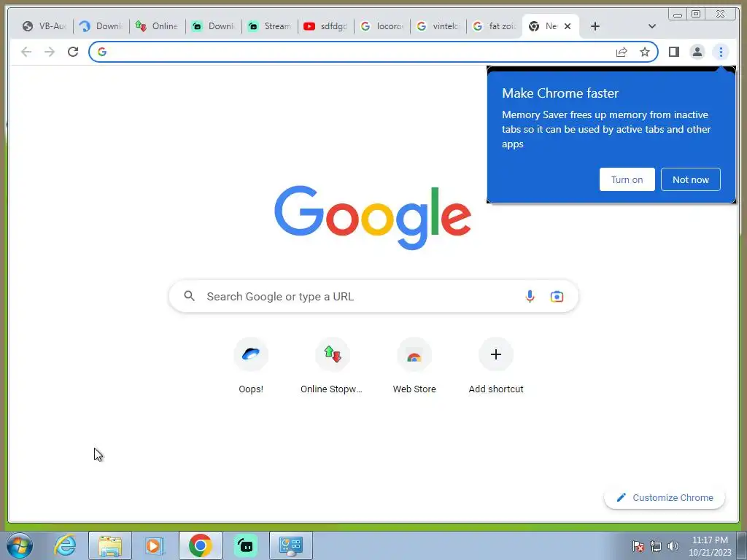Turn on Memory Saver
This screenshot has height=560, width=747.
pyautogui.click(x=627, y=179)
